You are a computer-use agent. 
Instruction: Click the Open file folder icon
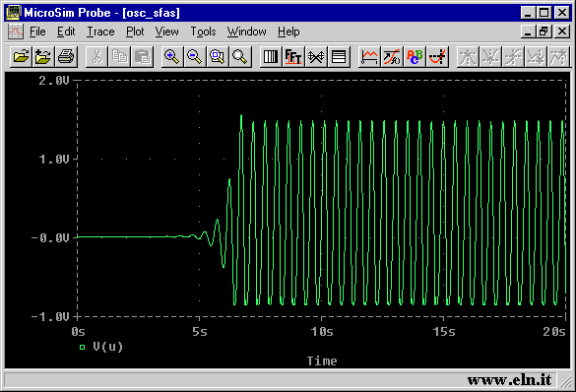tap(21, 57)
